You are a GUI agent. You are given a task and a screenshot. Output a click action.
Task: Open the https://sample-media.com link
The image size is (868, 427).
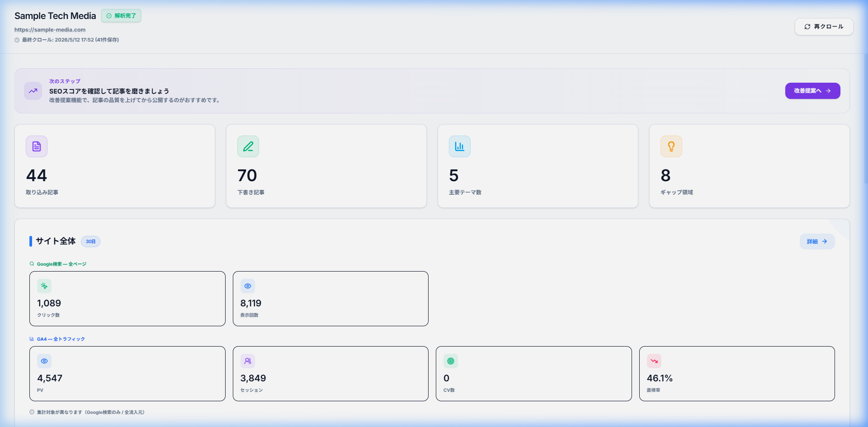tap(50, 30)
